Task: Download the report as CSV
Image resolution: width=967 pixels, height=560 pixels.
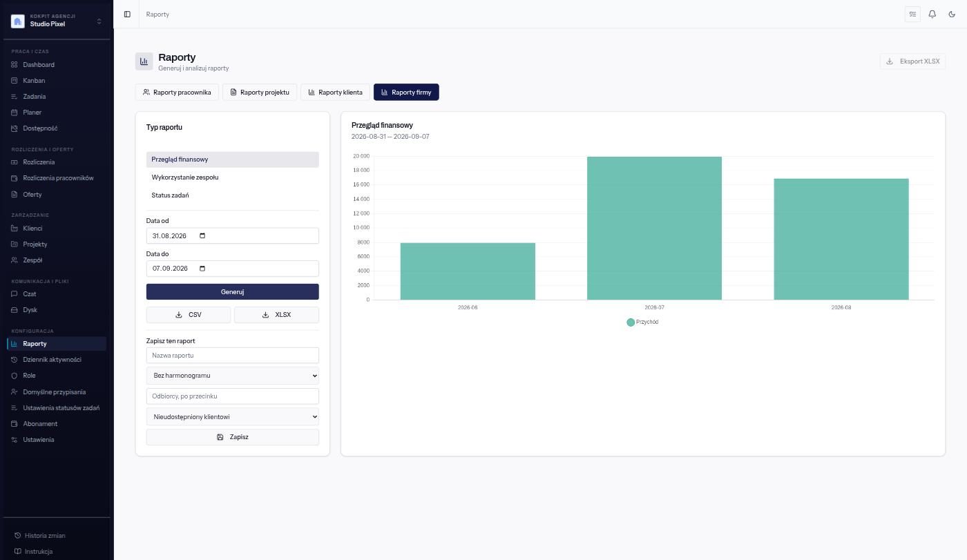Action: click(189, 315)
